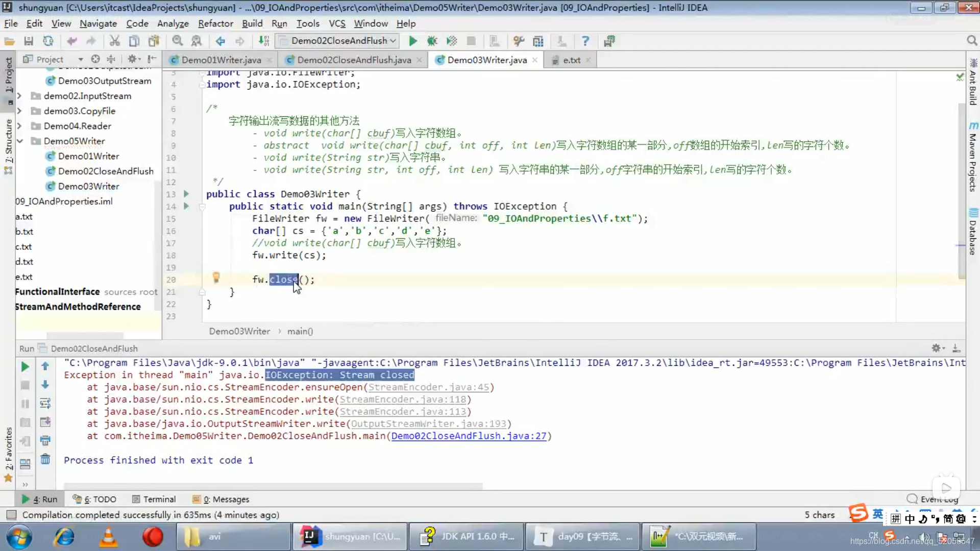Screen dimensions: 980x551
Task: Click the run gutter arrow on line 14
Action: pos(186,206)
